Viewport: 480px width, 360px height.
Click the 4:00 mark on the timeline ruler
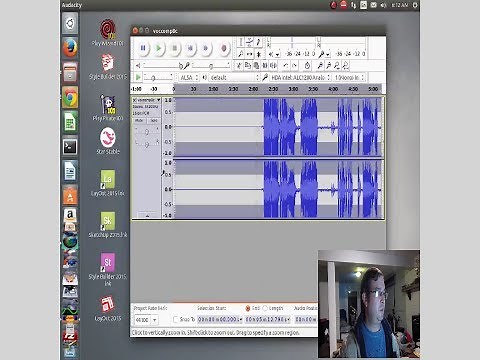(333, 89)
